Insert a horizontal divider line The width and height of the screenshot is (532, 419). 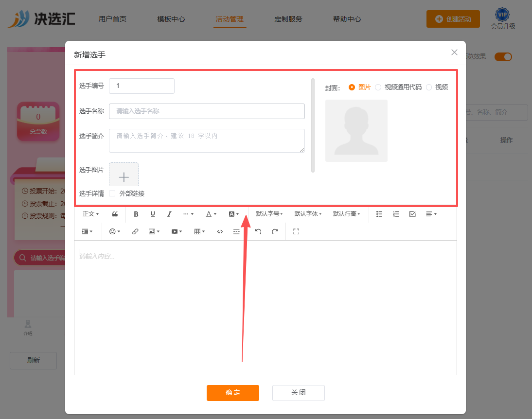click(236, 231)
